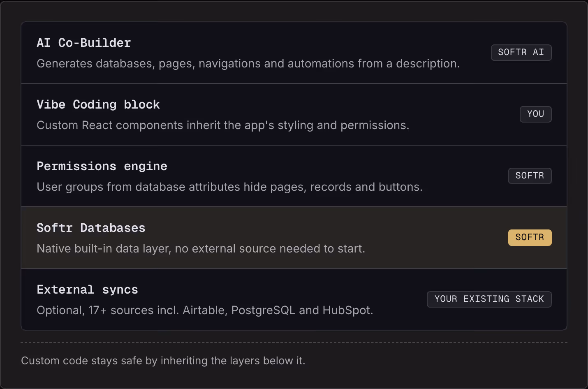Click the Softr Databases heading

pyautogui.click(x=91, y=228)
